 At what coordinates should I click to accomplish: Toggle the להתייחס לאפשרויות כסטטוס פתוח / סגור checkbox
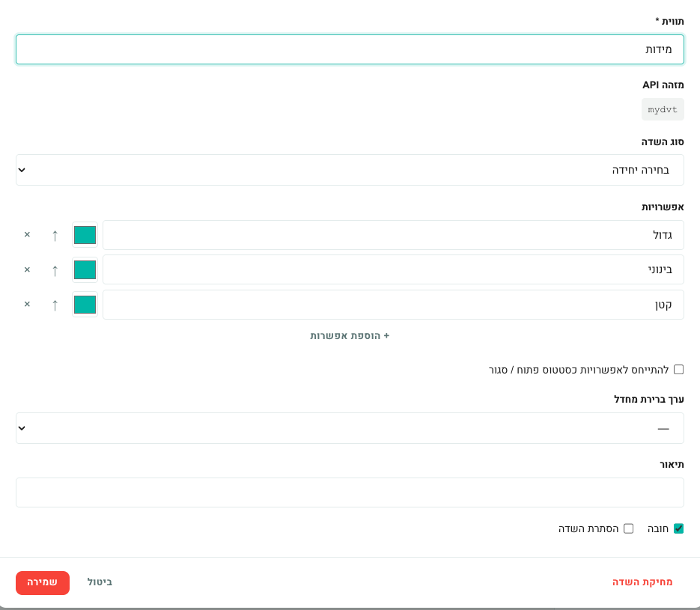[678, 370]
